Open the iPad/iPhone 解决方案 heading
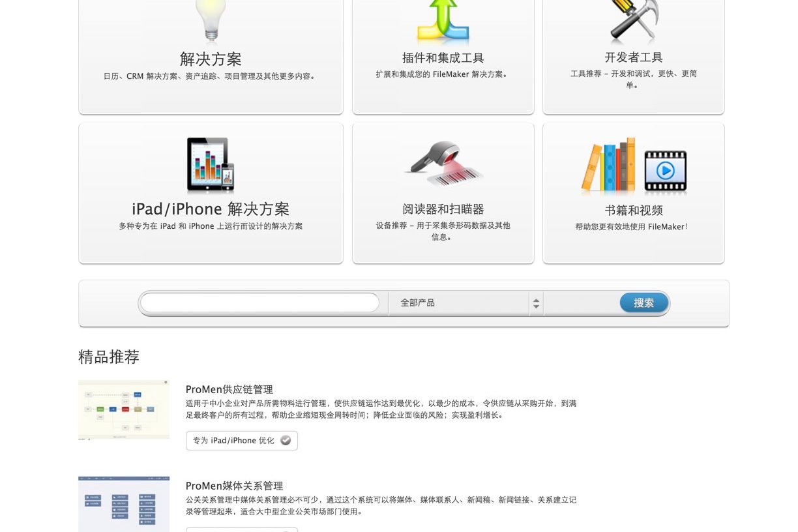798x532 pixels. click(211, 209)
